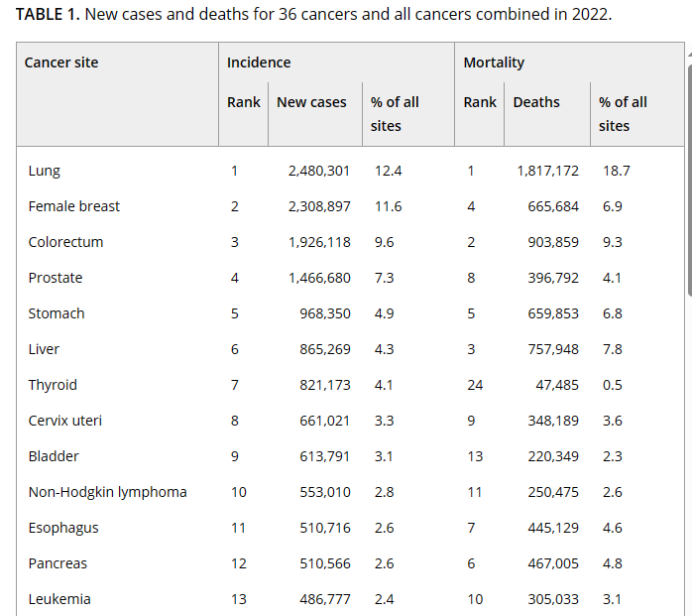Click the 'Esophagus' row label
692x616 pixels.
coord(63,528)
